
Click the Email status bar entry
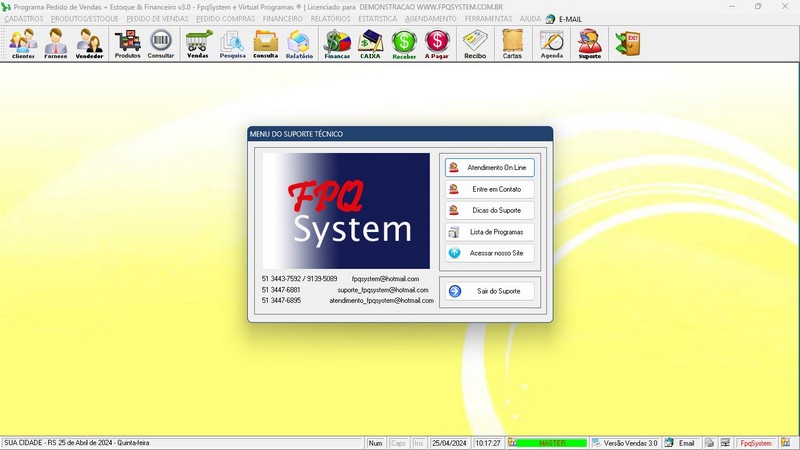pos(686,443)
